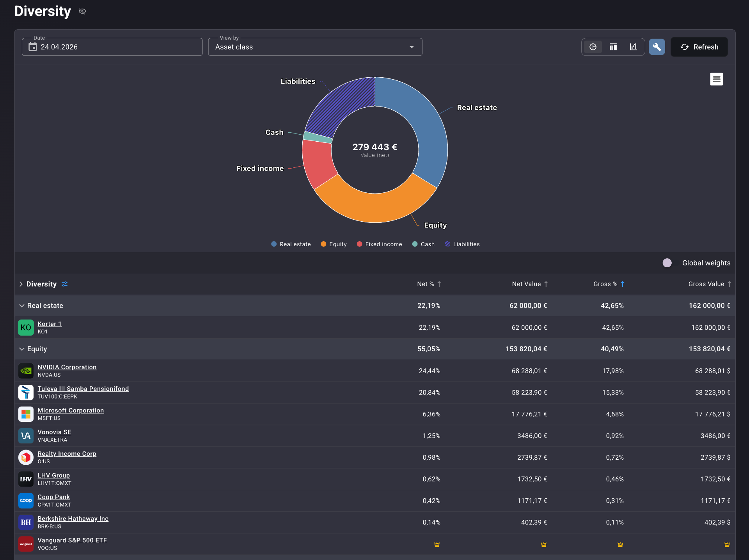Toggle Equity series in chart legend
This screenshot has width=749, height=560.
click(x=334, y=244)
